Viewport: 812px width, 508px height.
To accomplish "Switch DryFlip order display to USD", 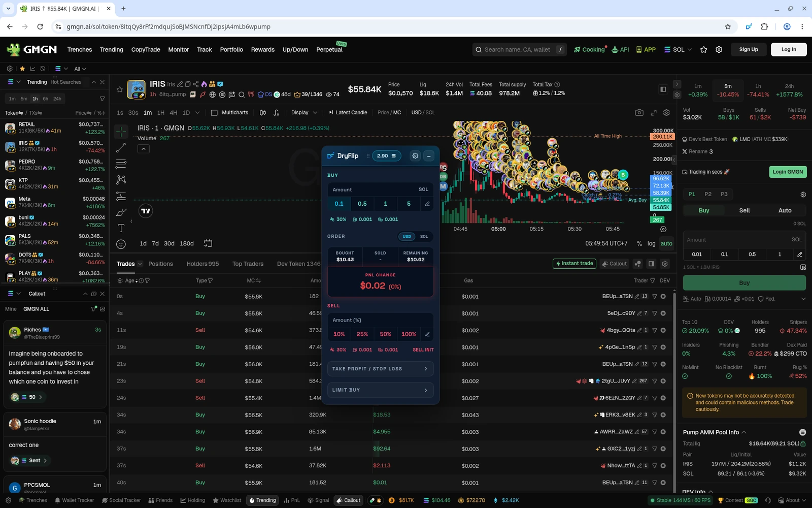I will pyautogui.click(x=407, y=236).
